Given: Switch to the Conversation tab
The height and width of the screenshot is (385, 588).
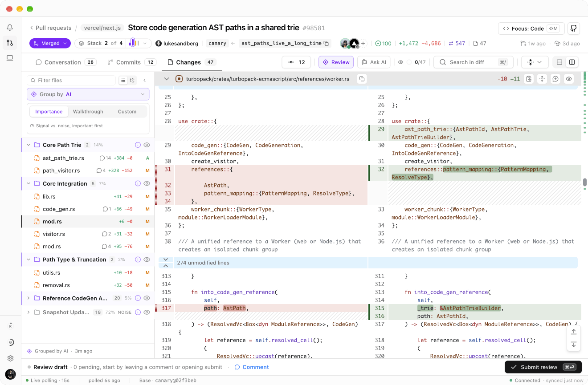Looking at the screenshot, I should [65, 62].
